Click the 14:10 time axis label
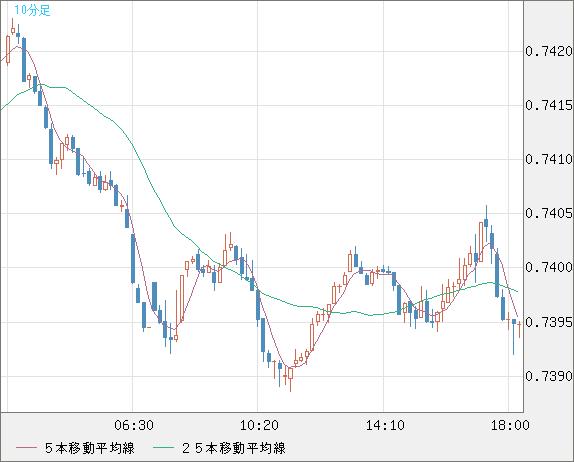Viewport: 574px width, 462px height. pyautogui.click(x=385, y=425)
